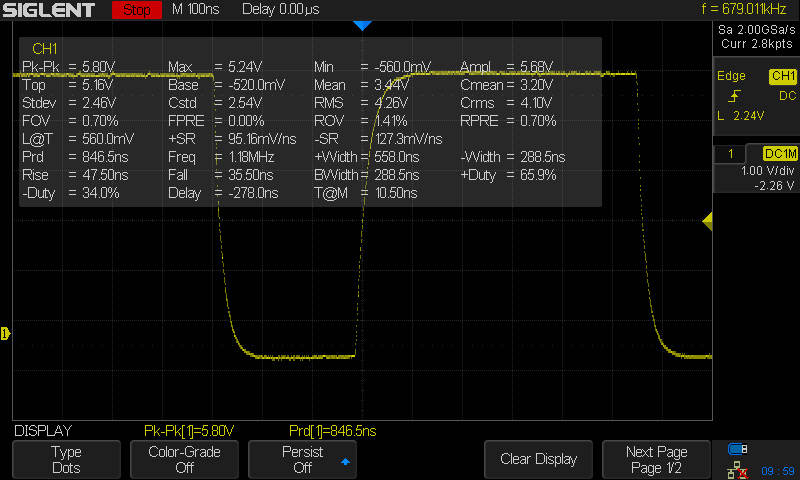Open the Edge trigger type settings
Viewport: 800px width, 480px height.
coord(734,77)
